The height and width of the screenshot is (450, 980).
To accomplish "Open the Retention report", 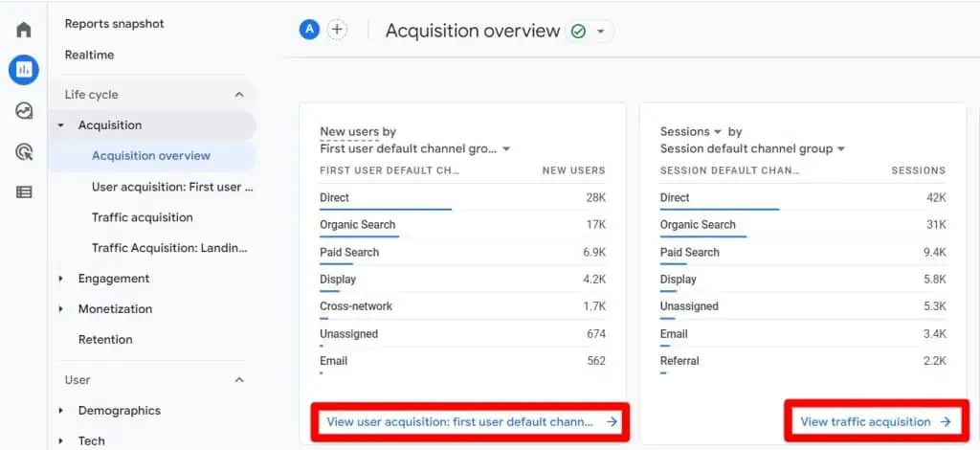I will coord(105,339).
